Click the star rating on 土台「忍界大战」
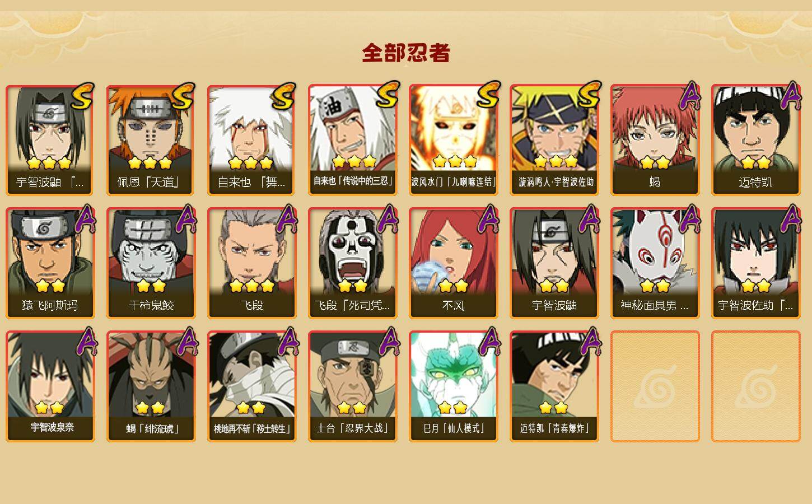 point(352,408)
